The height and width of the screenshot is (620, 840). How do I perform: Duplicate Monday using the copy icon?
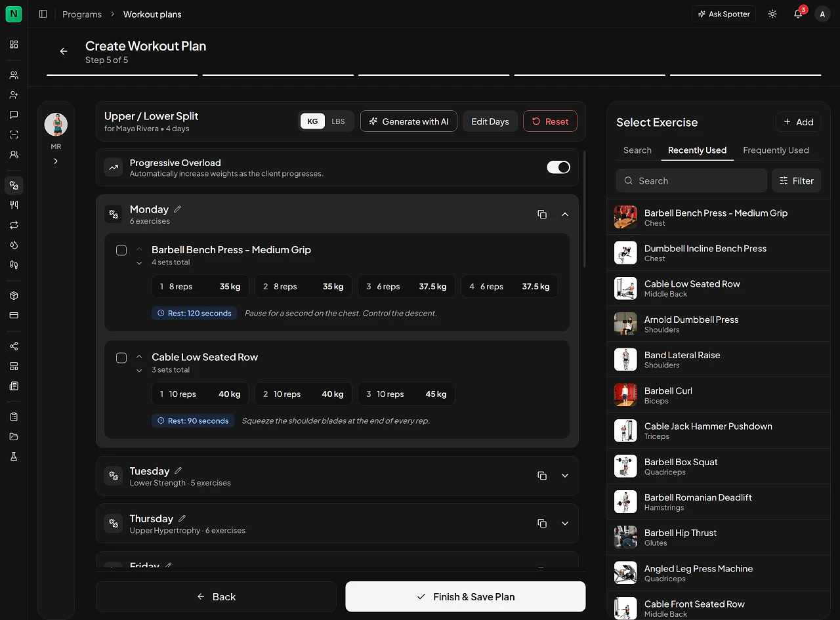(x=542, y=215)
